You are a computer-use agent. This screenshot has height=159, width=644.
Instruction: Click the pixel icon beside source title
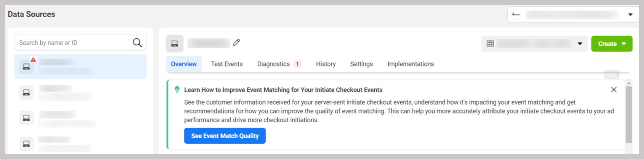(x=175, y=44)
